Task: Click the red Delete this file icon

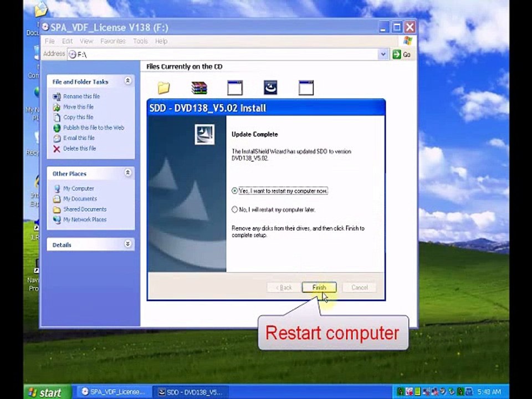Action: click(x=57, y=149)
